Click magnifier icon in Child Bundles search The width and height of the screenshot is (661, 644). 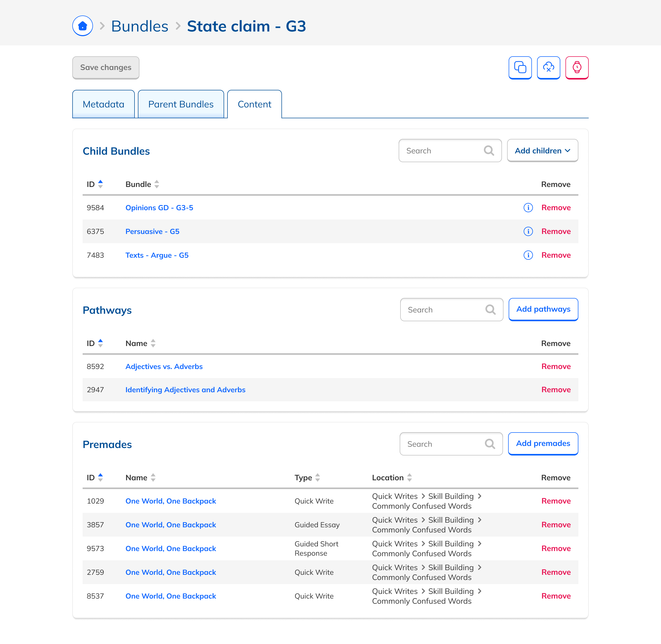point(489,151)
